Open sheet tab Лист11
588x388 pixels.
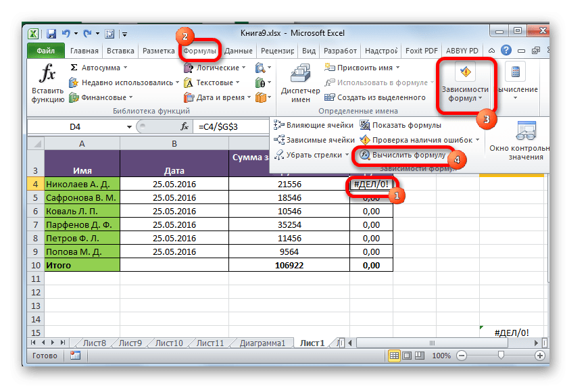pos(210,343)
